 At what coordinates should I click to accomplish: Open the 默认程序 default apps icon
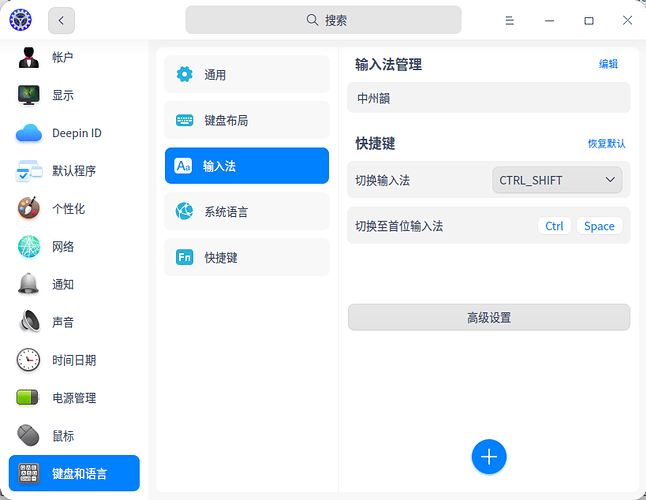[28, 171]
